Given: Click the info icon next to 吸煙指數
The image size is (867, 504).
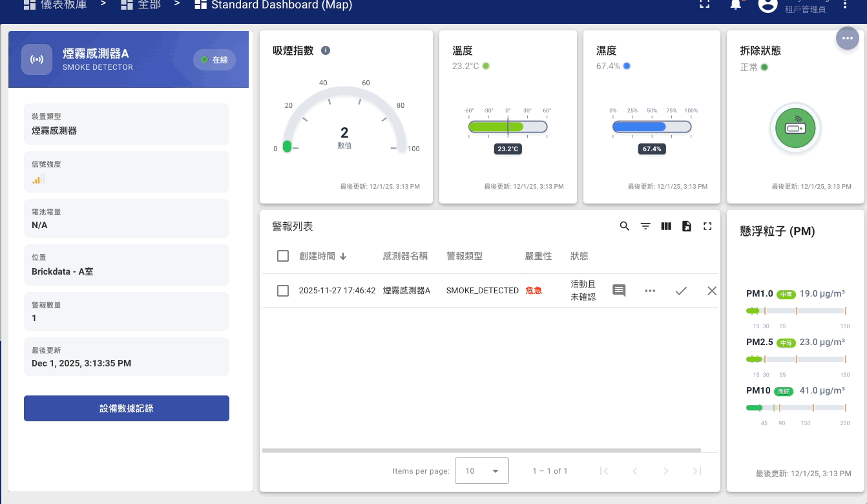Looking at the screenshot, I should (x=326, y=50).
